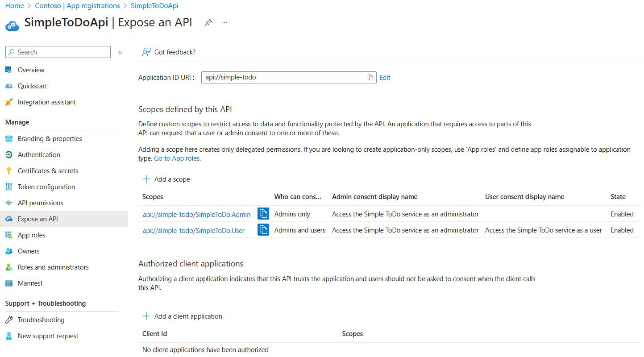Viewport: 644px width, 357px height.
Task: Click Access the Simple ToDo service as a user
Action: 544,230
